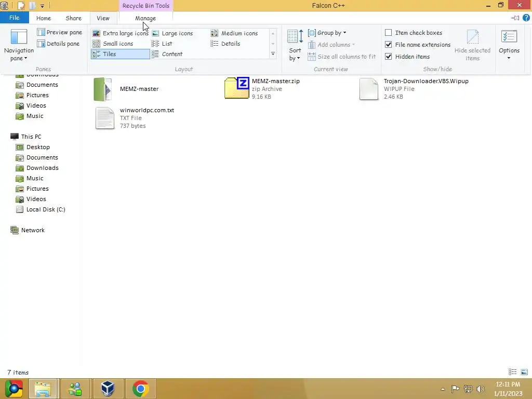The height and width of the screenshot is (399, 532).
Task: Switch layout to Details
Action: (225, 44)
